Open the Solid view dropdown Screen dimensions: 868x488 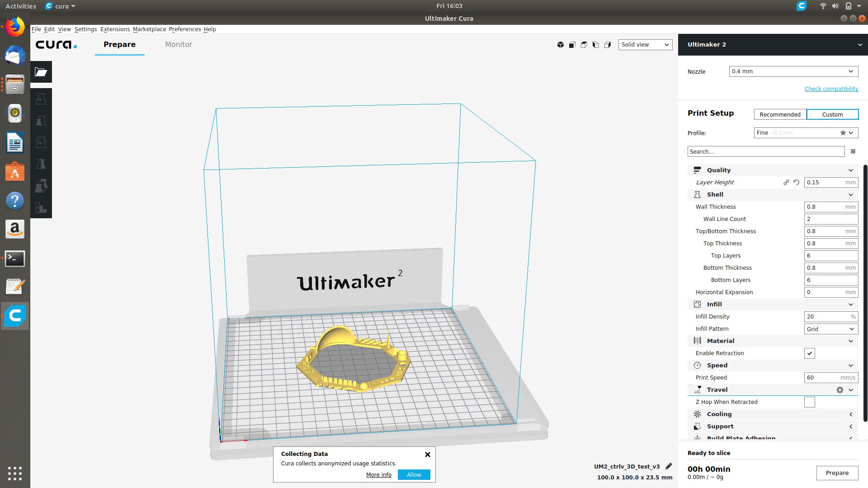click(645, 45)
